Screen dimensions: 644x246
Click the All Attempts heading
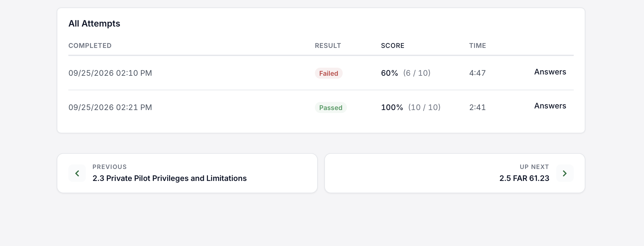[x=94, y=24]
